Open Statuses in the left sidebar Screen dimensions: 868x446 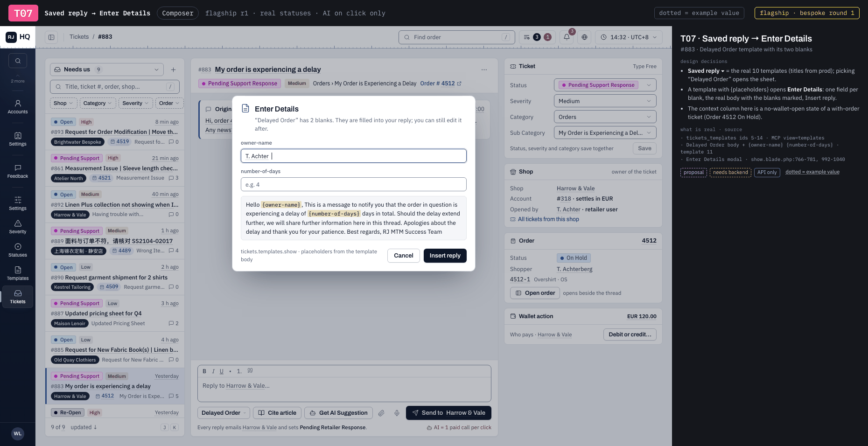click(18, 250)
